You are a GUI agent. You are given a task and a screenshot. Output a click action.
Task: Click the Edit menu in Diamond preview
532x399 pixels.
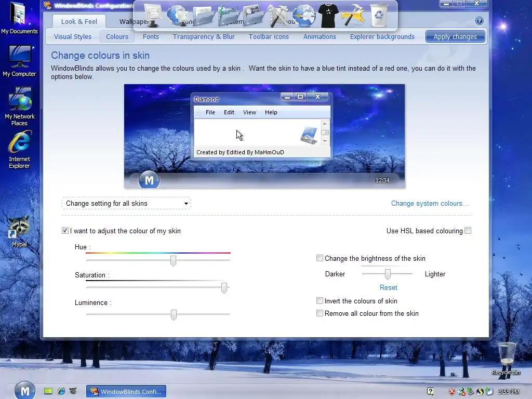pos(229,112)
